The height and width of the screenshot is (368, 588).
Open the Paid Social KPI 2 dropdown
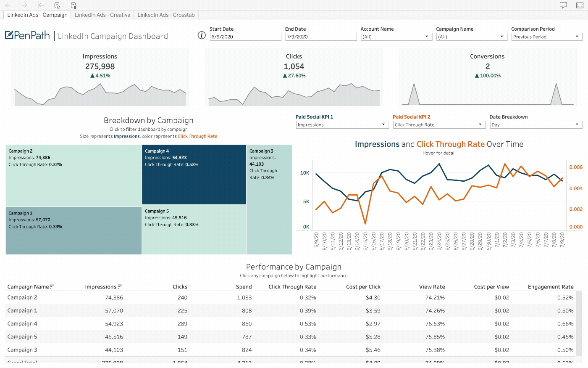439,124
